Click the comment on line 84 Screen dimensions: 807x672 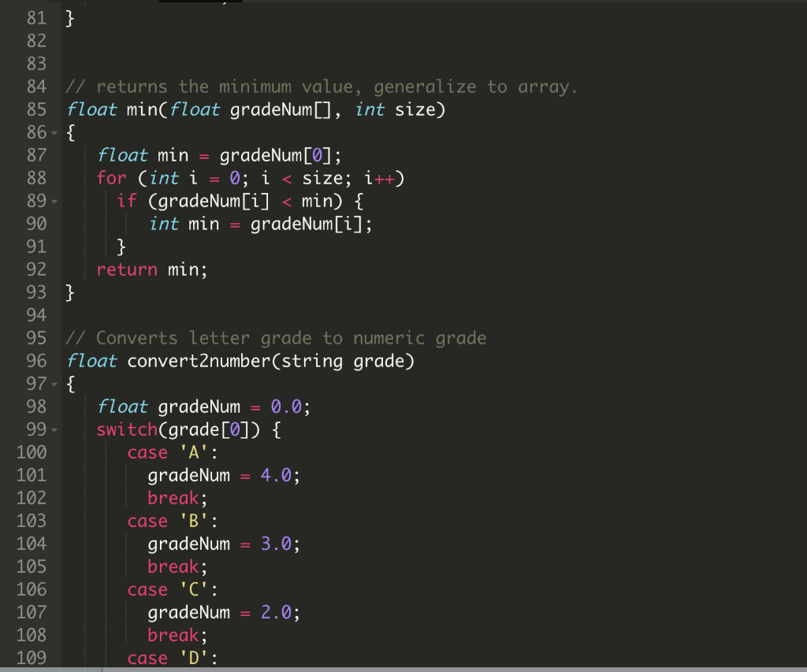tap(260, 87)
